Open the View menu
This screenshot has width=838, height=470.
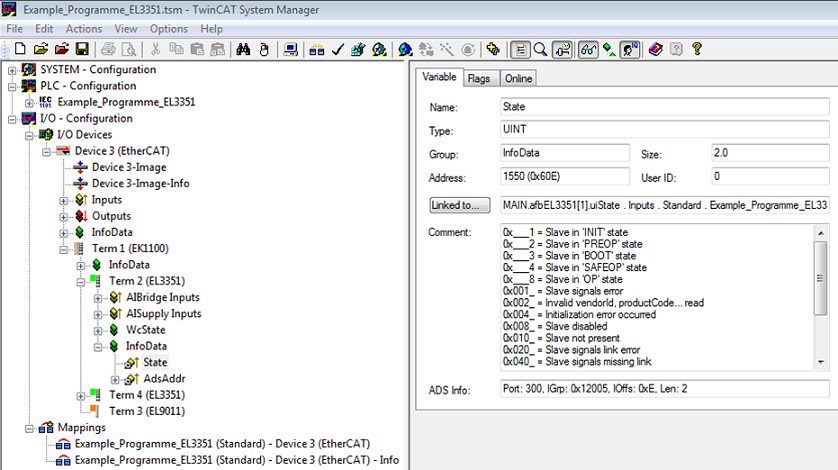[126, 29]
